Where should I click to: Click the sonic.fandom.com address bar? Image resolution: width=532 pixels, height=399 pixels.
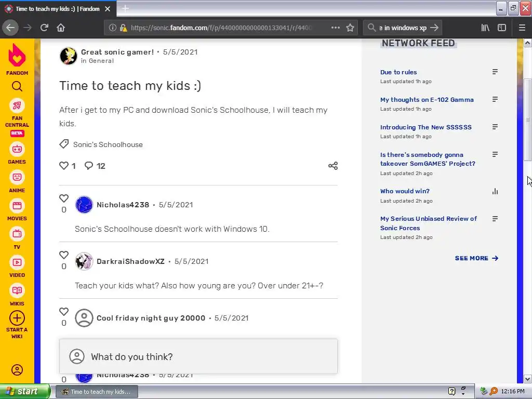tap(221, 28)
